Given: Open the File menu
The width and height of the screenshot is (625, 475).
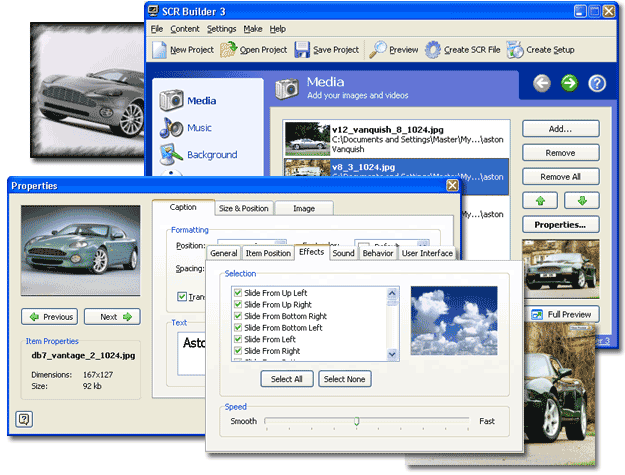Looking at the screenshot, I should coord(157,29).
